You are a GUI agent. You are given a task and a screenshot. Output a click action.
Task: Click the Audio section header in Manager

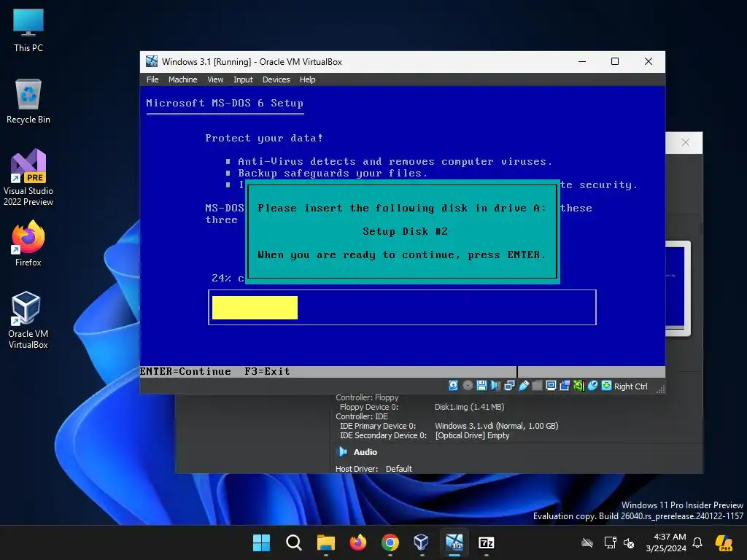pos(365,452)
